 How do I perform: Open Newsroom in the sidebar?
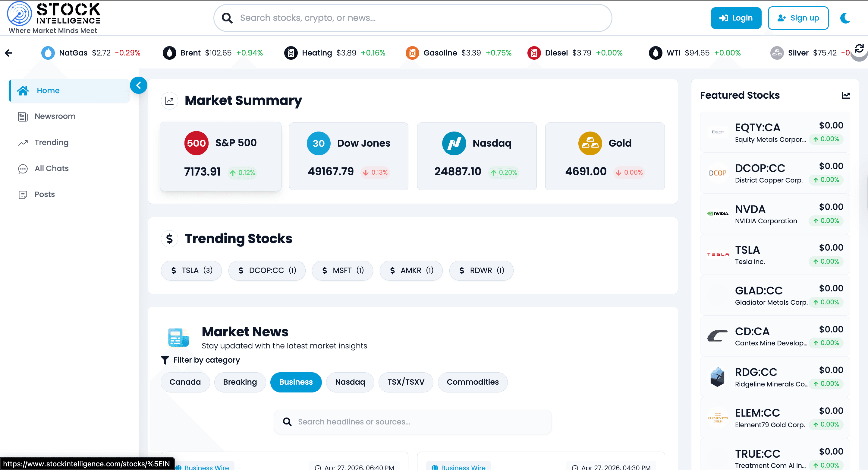[x=69, y=116]
